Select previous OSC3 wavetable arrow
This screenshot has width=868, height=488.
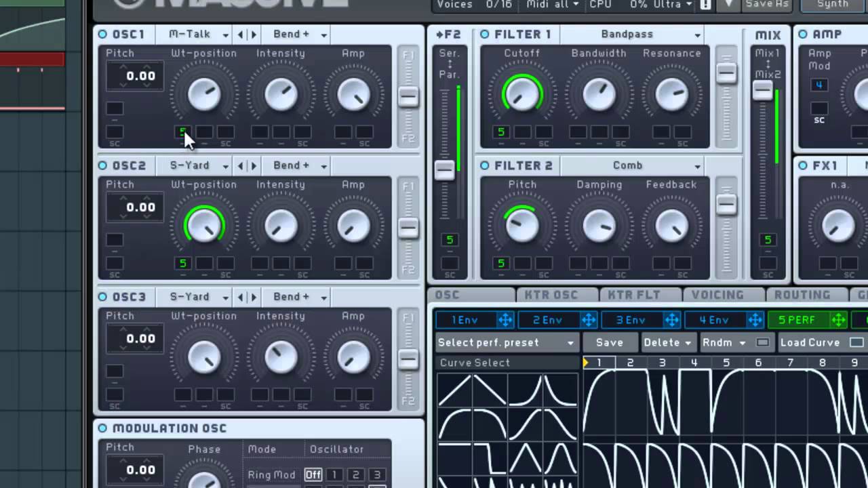click(x=241, y=297)
